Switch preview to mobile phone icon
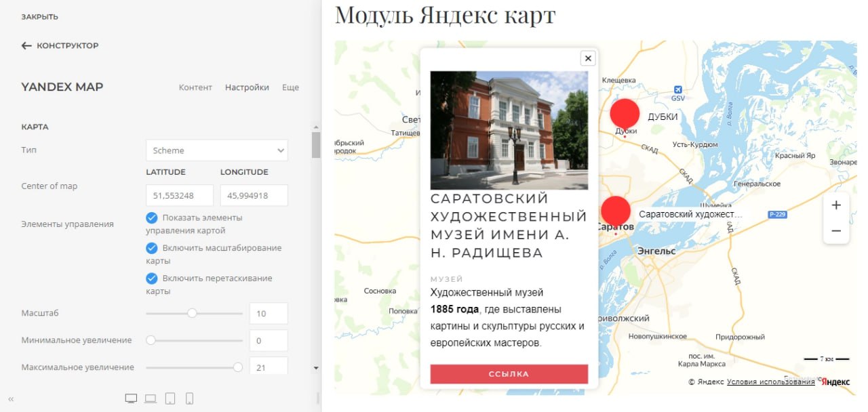 tap(190, 398)
